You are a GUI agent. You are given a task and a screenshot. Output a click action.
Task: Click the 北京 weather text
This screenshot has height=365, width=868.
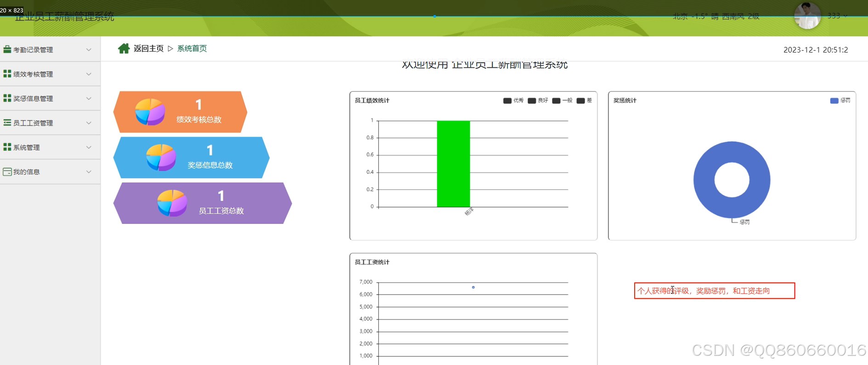tap(716, 16)
